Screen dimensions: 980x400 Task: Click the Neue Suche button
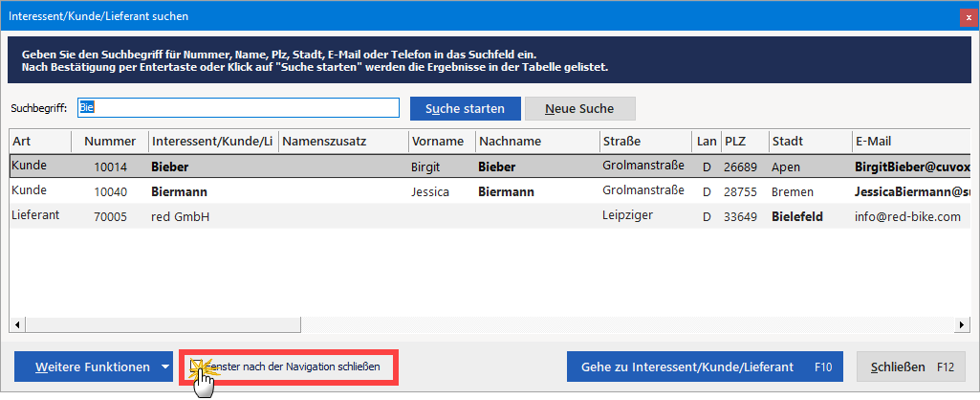(580, 108)
